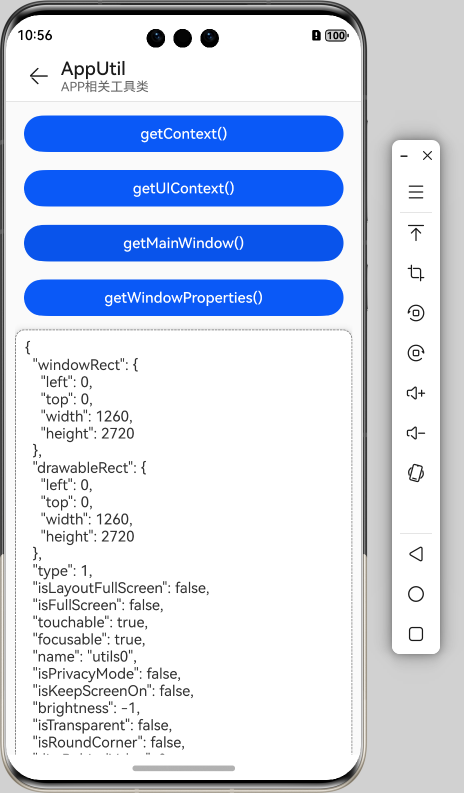
Task: Click the "brightness": -1 line
Action: coord(87,709)
